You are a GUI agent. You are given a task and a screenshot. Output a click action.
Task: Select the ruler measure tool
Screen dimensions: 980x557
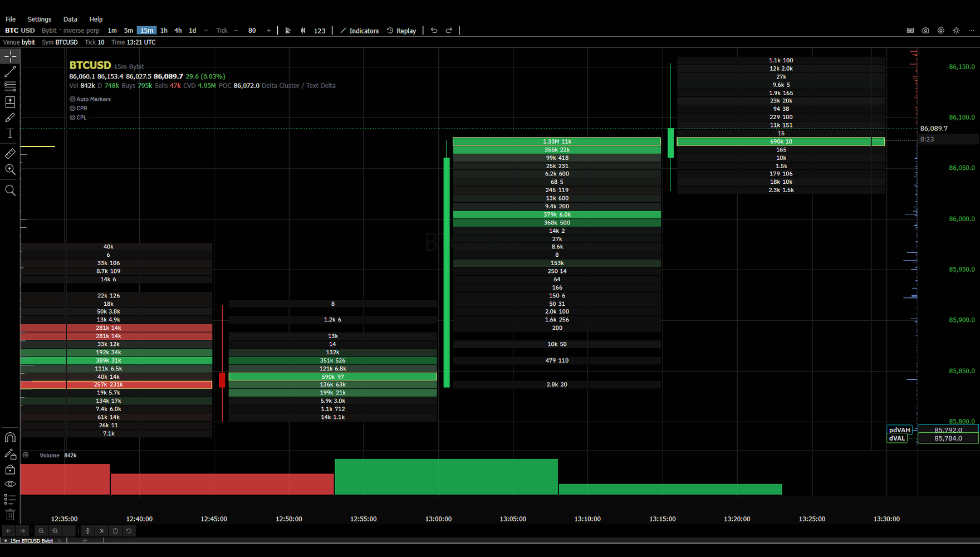[x=10, y=154]
